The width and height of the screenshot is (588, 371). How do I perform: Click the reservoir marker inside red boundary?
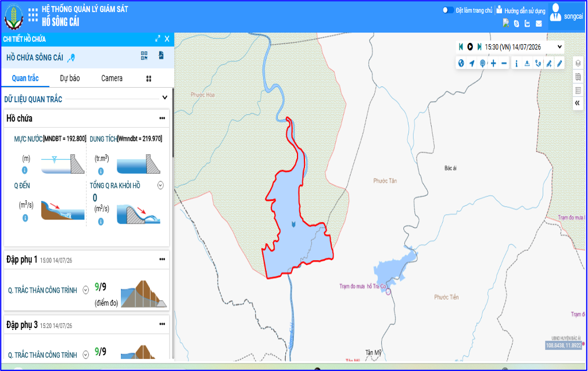click(293, 224)
